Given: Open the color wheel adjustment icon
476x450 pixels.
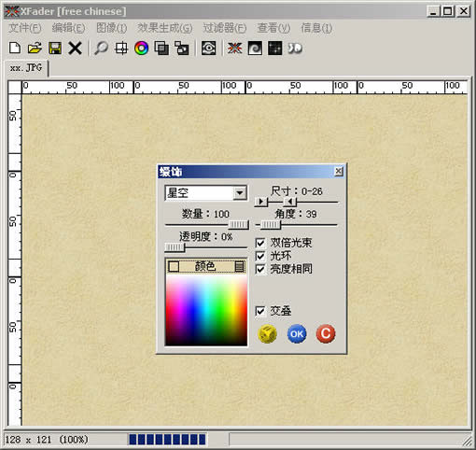Looking at the screenshot, I should tap(141, 49).
